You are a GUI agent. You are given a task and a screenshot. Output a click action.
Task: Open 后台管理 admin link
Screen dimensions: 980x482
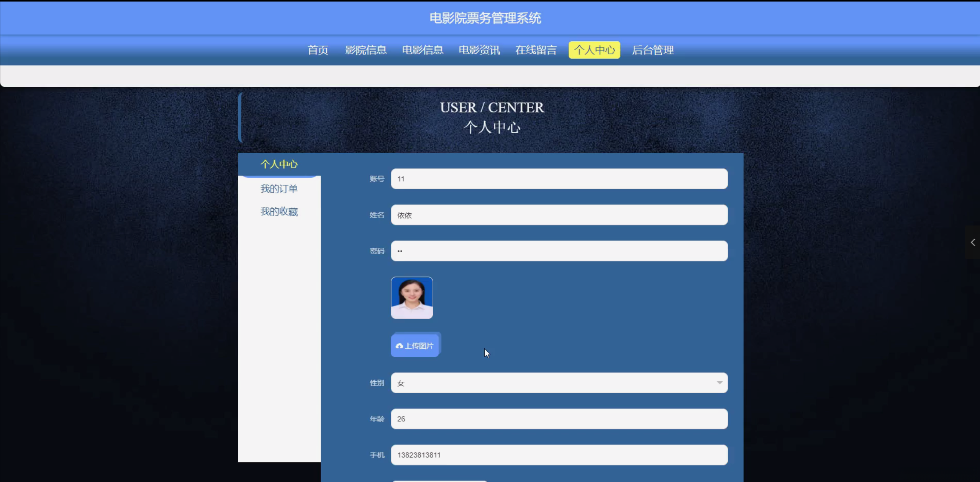[652, 50]
